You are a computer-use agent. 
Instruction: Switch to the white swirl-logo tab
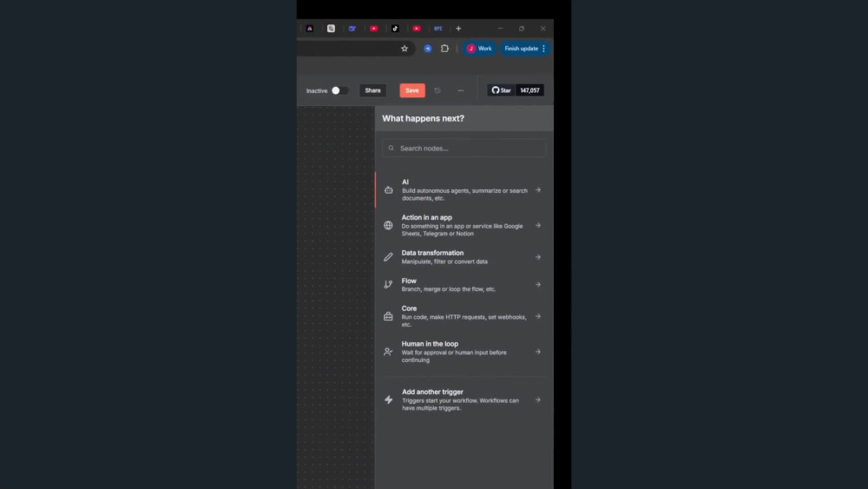[x=331, y=29]
